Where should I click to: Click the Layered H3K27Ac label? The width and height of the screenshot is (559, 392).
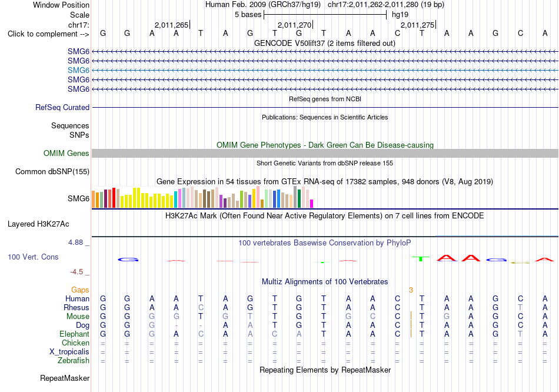pyautogui.click(x=38, y=224)
